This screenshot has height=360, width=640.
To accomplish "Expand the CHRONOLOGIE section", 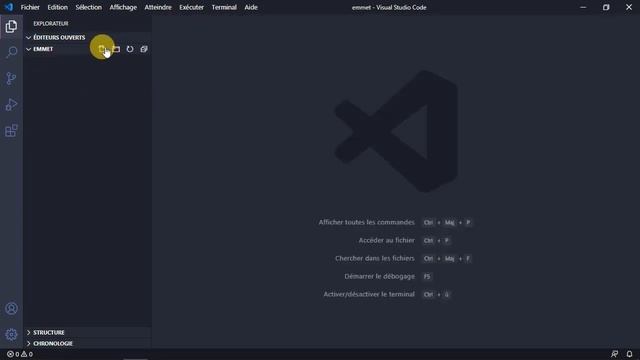I will 88,343.
